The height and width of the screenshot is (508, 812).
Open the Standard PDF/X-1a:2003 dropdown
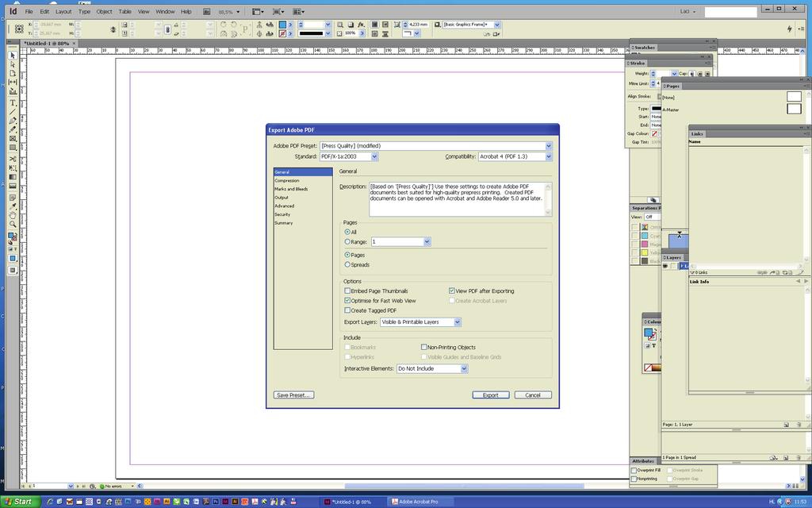pos(374,156)
